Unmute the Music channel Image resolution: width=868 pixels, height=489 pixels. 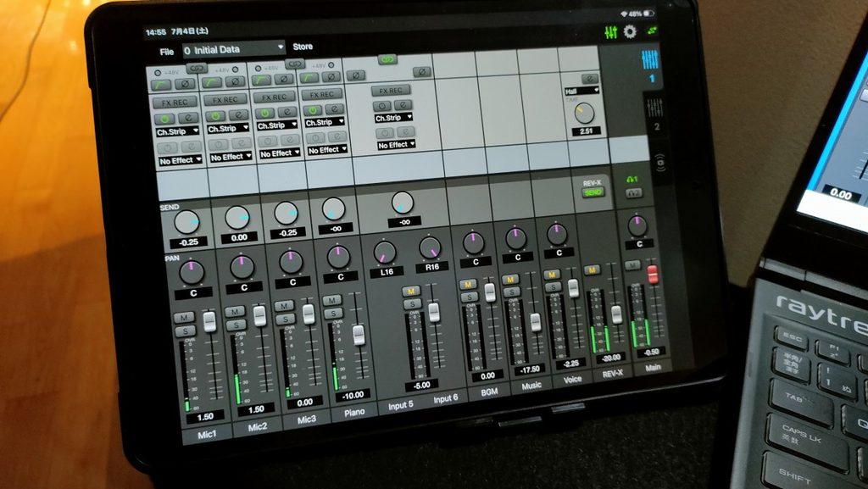[510, 280]
